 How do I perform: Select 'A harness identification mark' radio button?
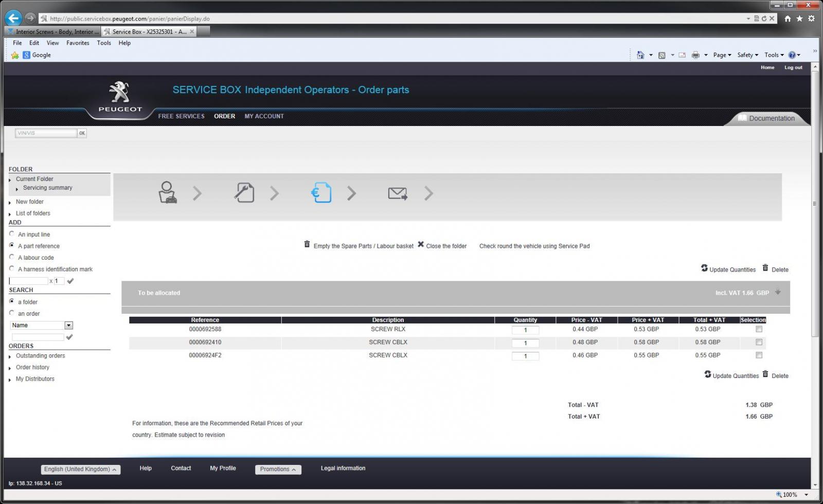[x=12, y=268]
